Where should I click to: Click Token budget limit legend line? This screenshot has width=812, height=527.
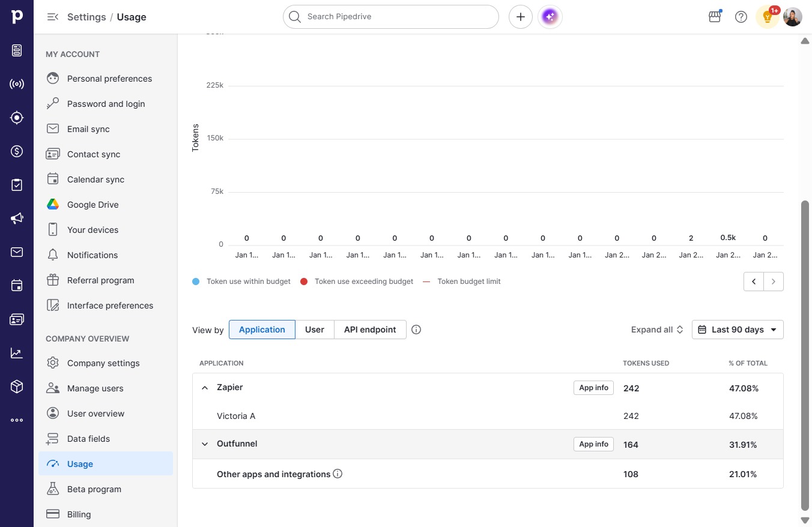coord(426,282)
